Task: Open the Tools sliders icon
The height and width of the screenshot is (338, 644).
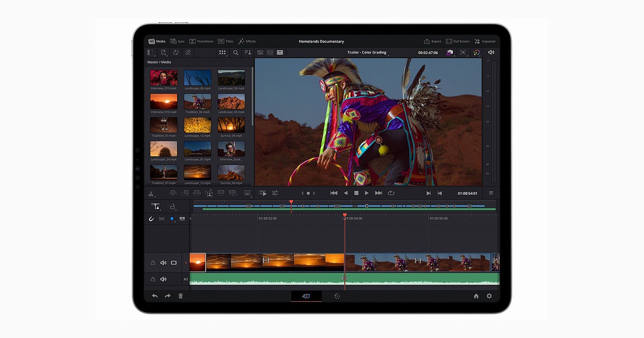Action: point(275,193)
